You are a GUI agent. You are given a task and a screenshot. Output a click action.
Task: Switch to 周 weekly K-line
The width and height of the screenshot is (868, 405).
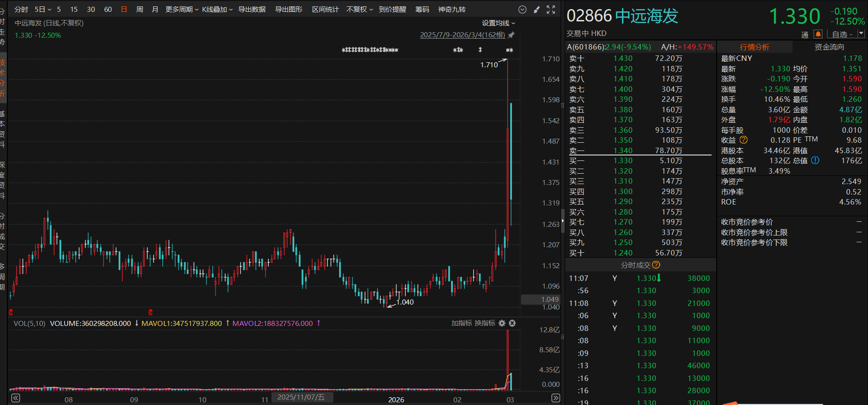pyautogui.click(x=140, y=10)
